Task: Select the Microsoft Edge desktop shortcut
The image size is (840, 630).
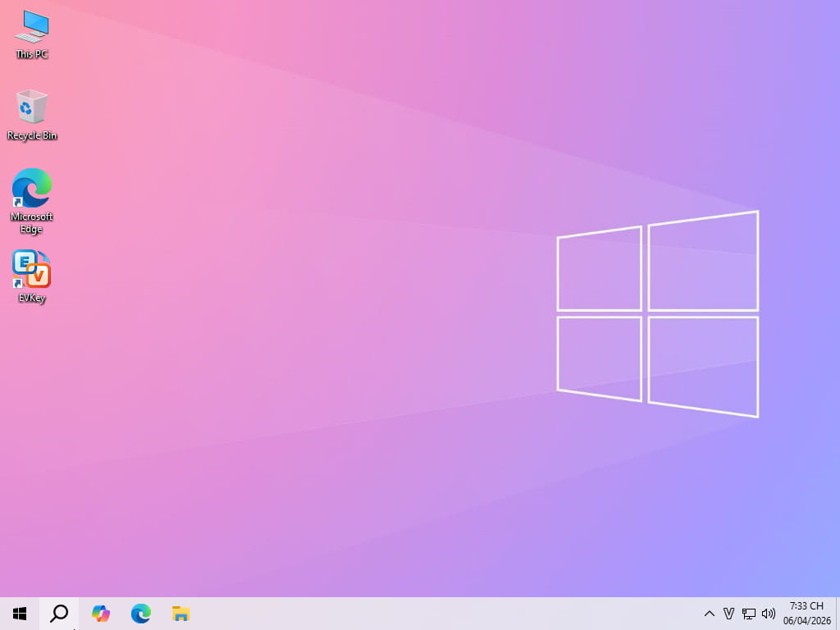Action: [x=32, y=201]
